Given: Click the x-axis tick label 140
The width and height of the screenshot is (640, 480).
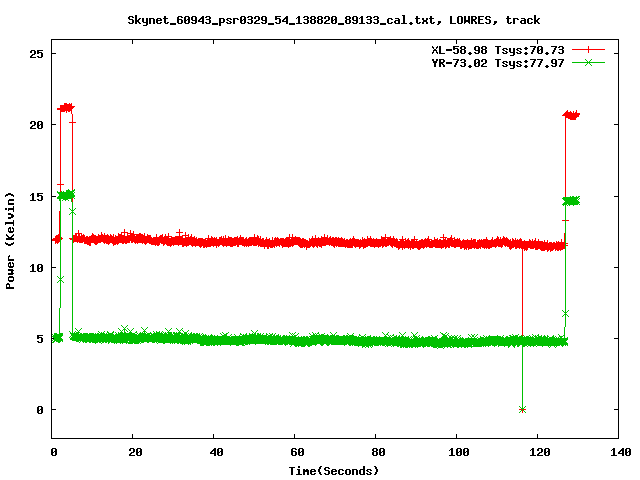Looking at the screenshot, I should click(621, 452).
